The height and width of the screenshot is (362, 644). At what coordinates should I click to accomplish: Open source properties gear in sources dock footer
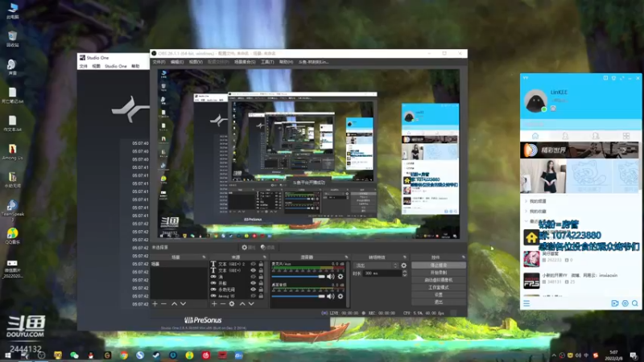pos(232,304)
